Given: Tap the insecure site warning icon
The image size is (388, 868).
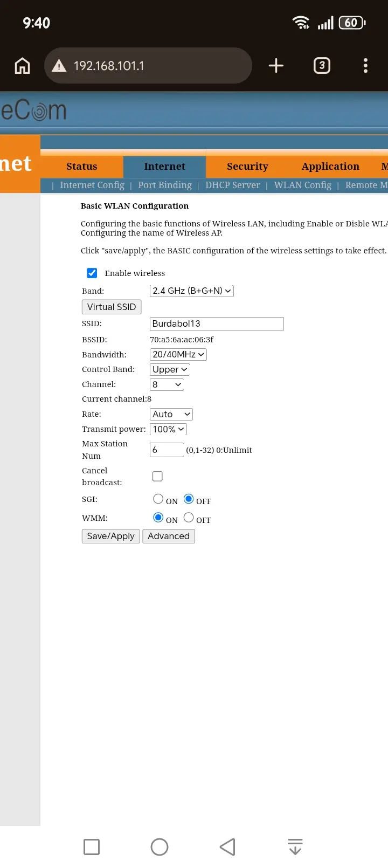Looking at the screenshot, I should point(59,66).
